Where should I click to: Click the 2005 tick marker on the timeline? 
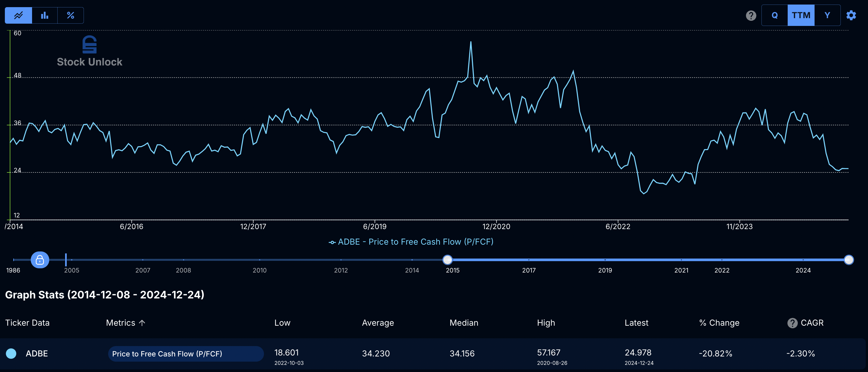pyautogui.click(x=72, y=260)
